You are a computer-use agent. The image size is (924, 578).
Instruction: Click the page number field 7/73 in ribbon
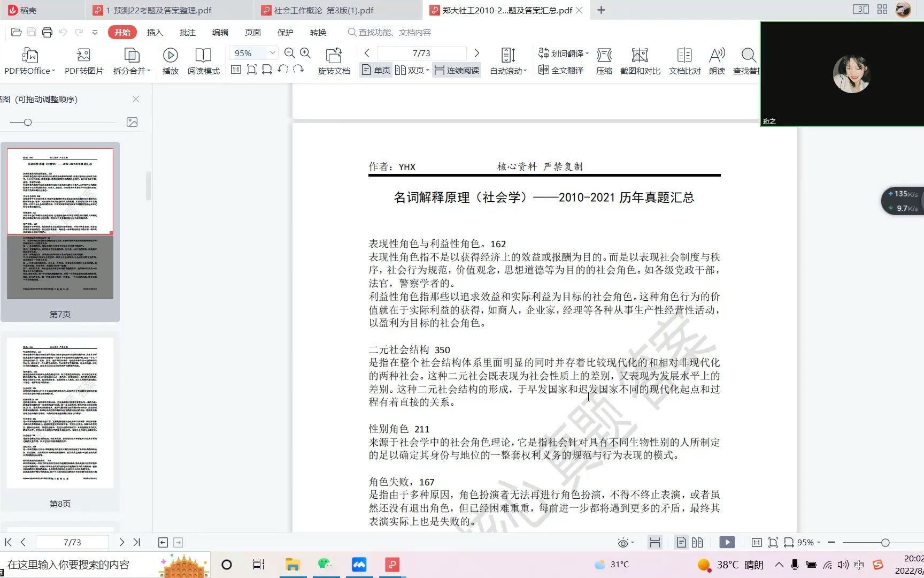click(x=421, y=53)
